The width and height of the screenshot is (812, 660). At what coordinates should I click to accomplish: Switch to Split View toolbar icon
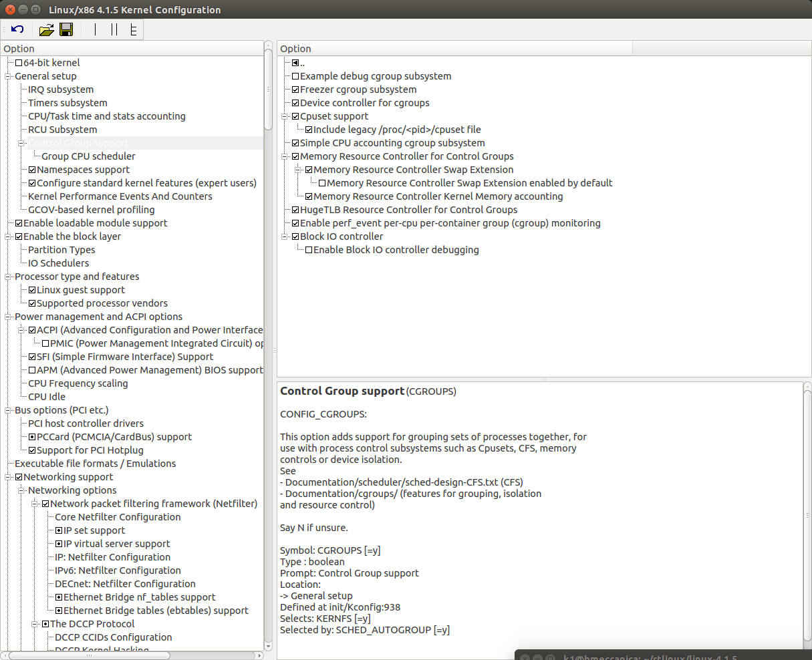(x=114, y=29)
